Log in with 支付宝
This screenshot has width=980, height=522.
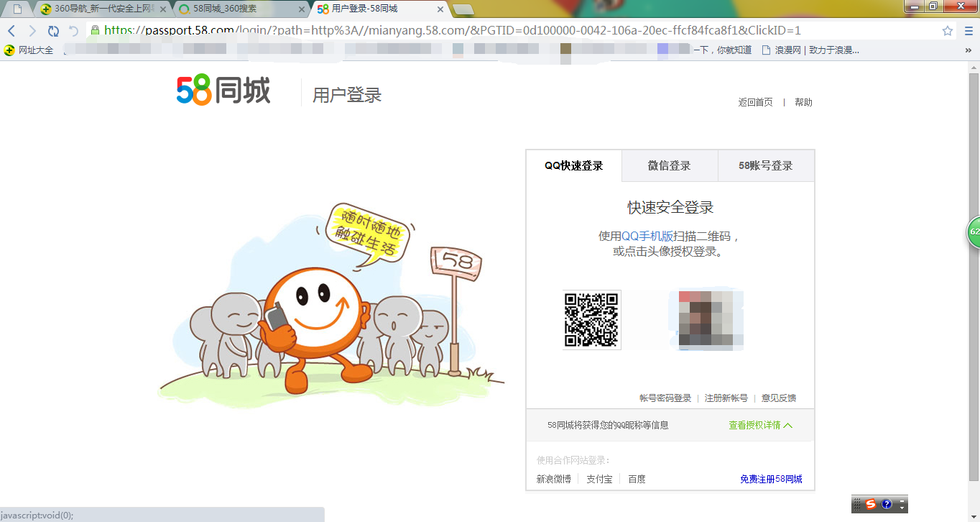pyautogui.click(x=599, y=479)
